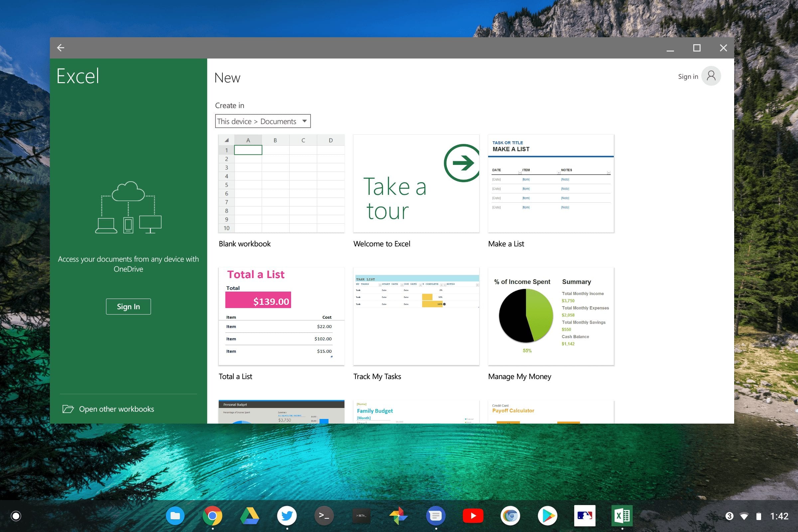798x532 pixels.
Task: Click the Blank workbook label
Action: pos(245,244)
